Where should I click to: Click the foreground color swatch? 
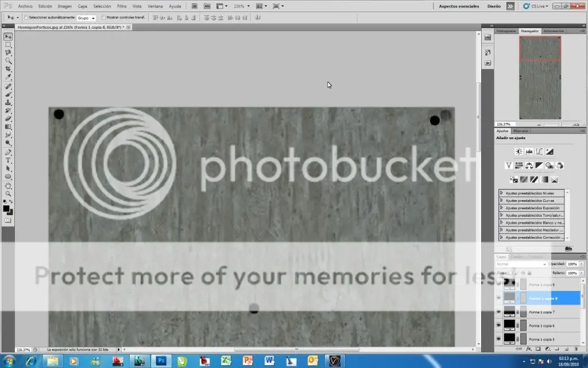coord(6,208)
